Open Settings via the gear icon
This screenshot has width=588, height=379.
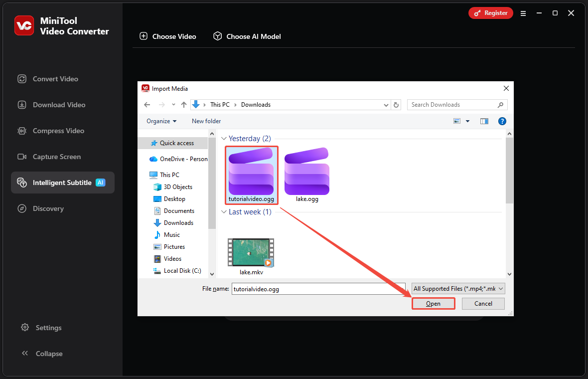tap(25, 328)
